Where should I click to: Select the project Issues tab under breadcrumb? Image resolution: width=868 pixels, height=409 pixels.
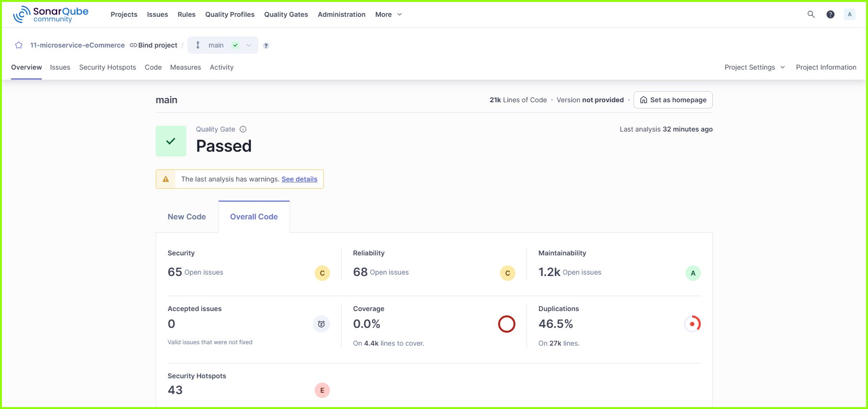[x=60, y=67]
